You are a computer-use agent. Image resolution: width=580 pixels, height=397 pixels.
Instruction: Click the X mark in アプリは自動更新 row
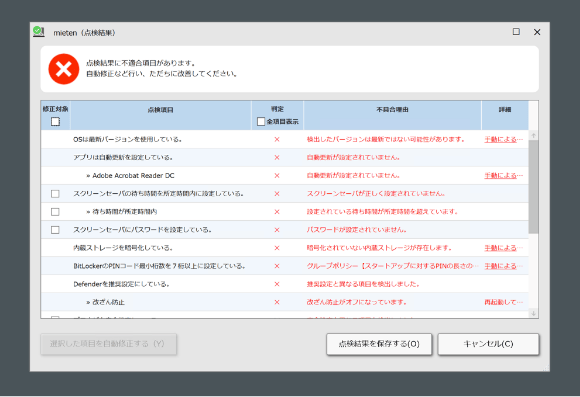277,158
